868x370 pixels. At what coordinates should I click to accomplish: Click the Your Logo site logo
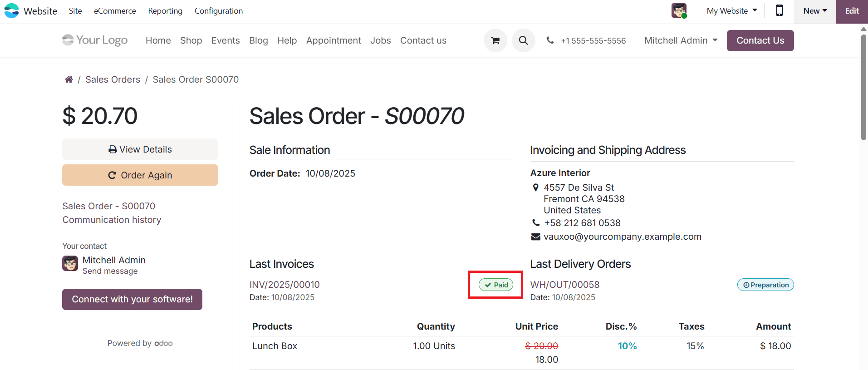coord(95,40)
